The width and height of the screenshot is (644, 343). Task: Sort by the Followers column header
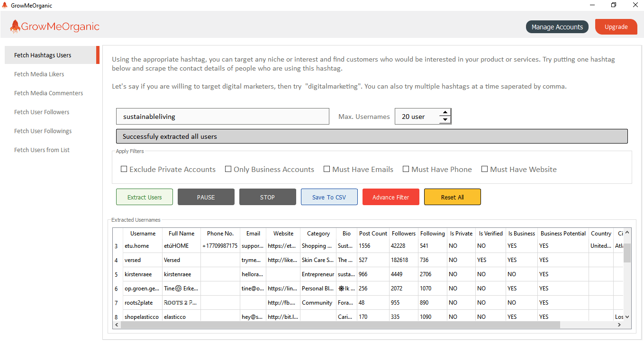pos(404,234)
